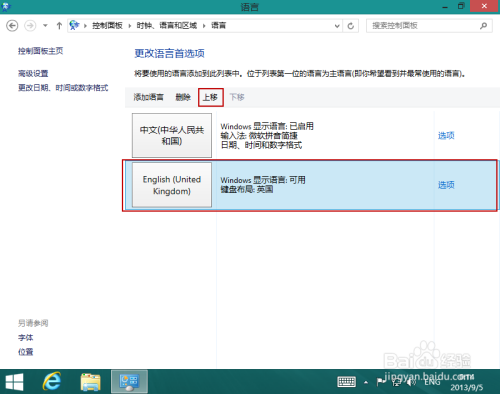Open 位置 link under 另请参阅
Viewport: 500px width, 394px height.
[26, 352]
